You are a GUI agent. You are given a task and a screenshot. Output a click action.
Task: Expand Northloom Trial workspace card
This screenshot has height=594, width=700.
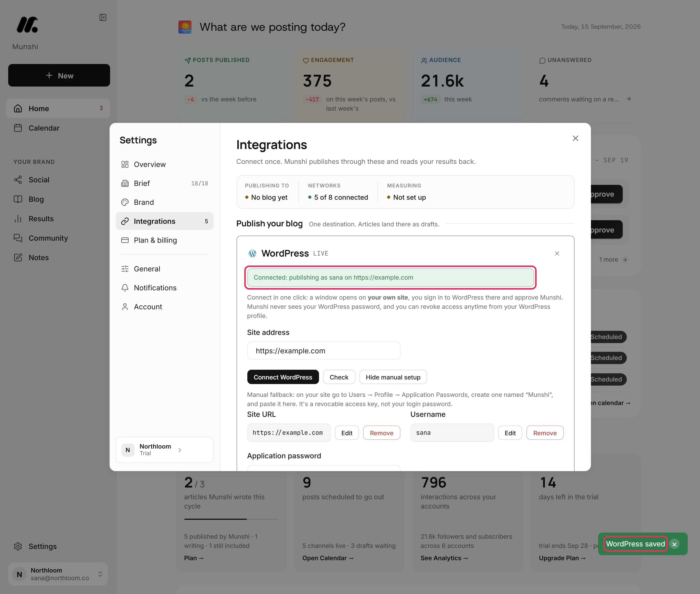coord(164,450)
